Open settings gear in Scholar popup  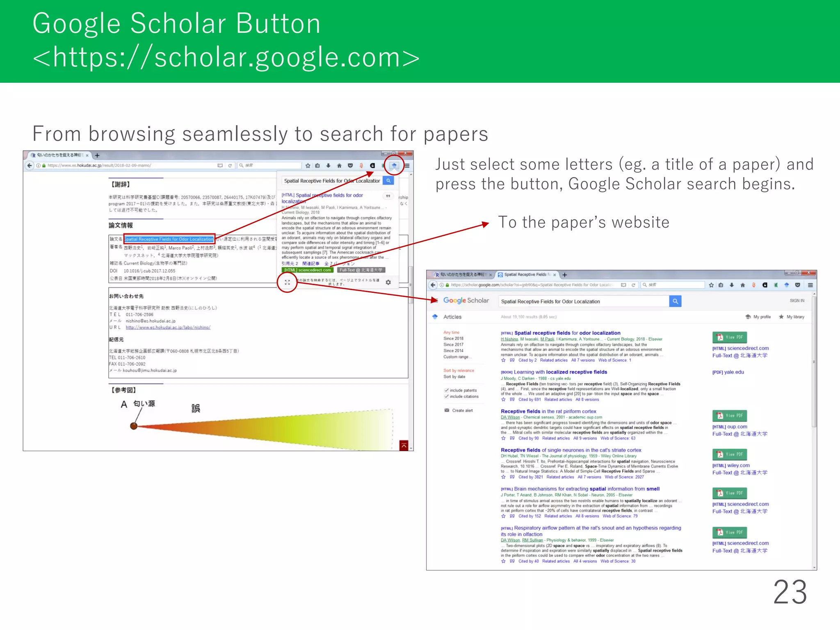coord(388,282)
